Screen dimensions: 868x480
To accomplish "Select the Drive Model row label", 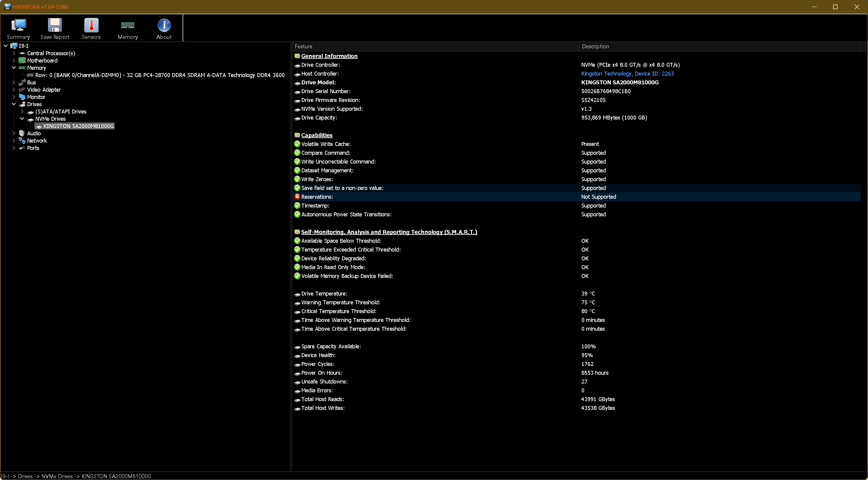I will (x=318, y=82).
